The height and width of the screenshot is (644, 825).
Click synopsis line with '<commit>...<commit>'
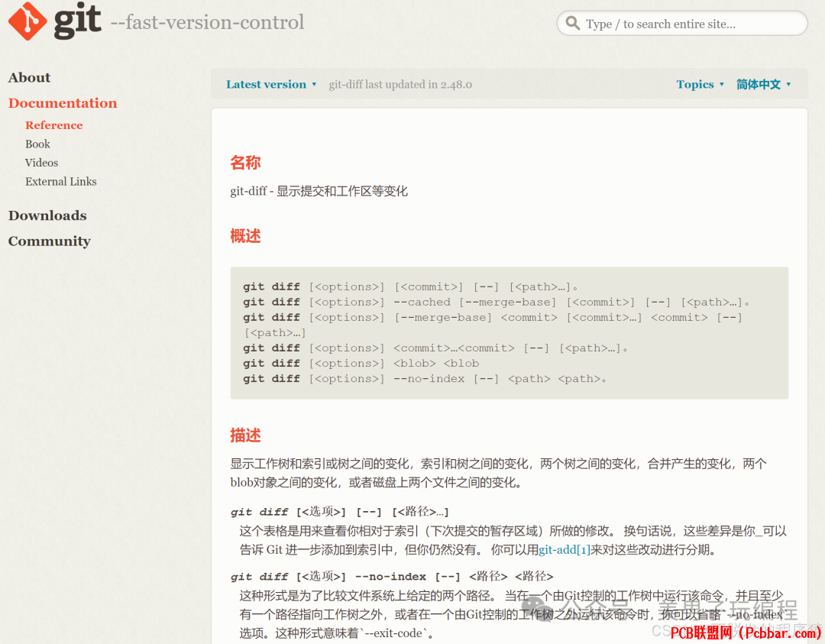[x=435, y=348]
